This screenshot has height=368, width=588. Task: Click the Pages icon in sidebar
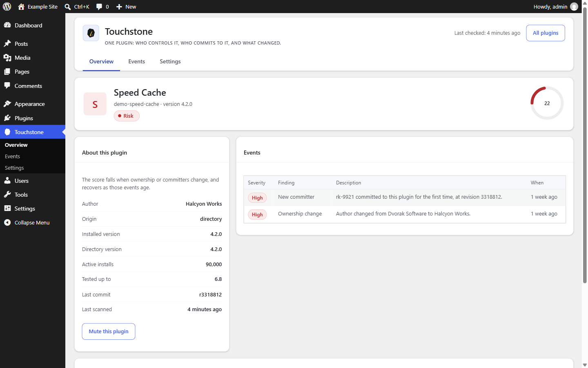click(x=7, y=72)
